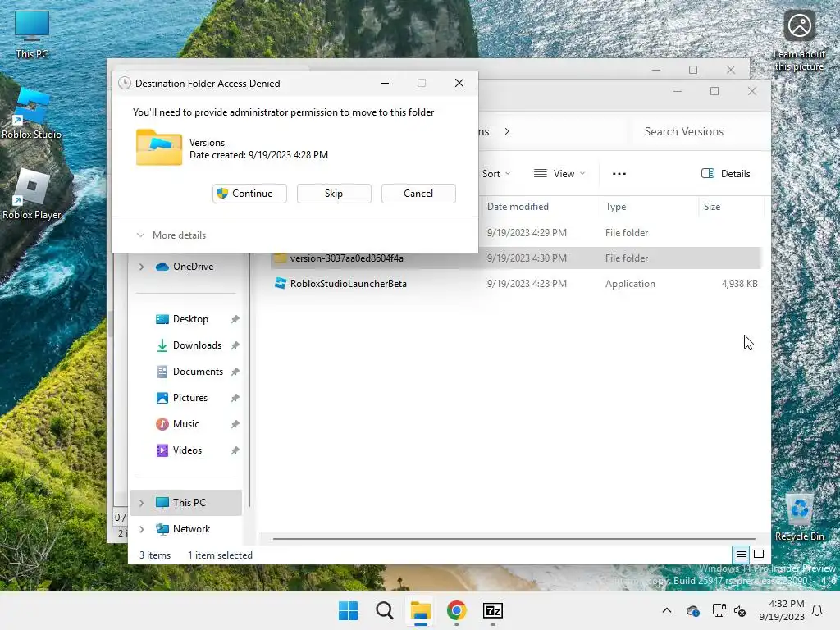Select This PC in navigation pane
Image resolution: width=840 pixels, height=630 pixels.
[x=185, y=503]
